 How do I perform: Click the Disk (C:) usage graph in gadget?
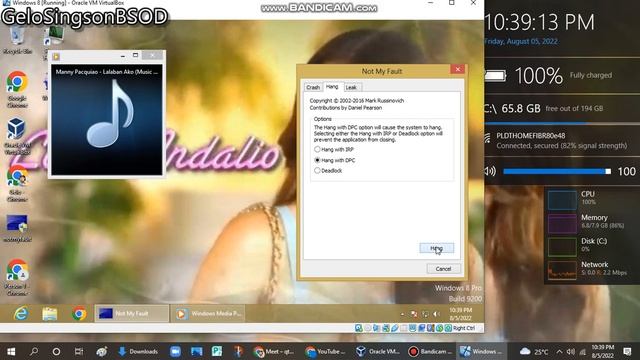pyautogui.click(x=562, y=247)
